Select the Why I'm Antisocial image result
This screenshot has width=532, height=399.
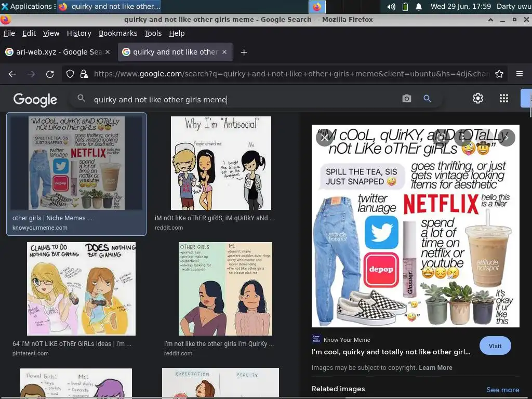pos(221,163)
